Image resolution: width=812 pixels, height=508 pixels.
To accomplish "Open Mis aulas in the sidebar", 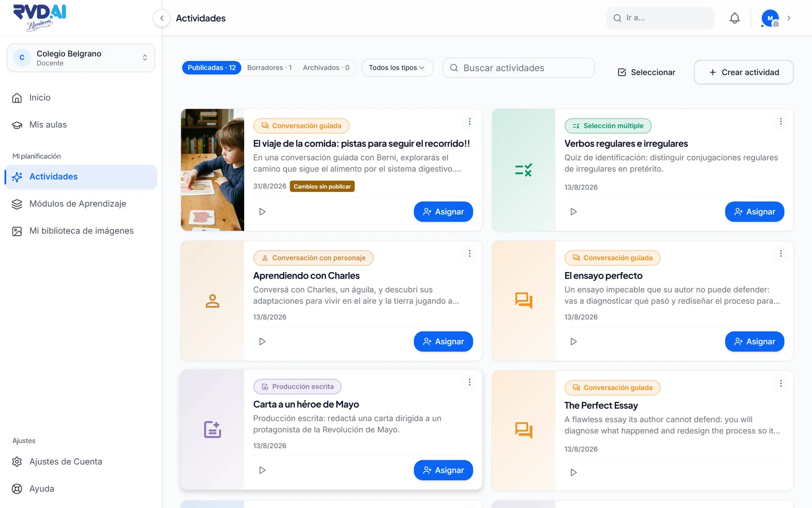I will coord(81,125).
